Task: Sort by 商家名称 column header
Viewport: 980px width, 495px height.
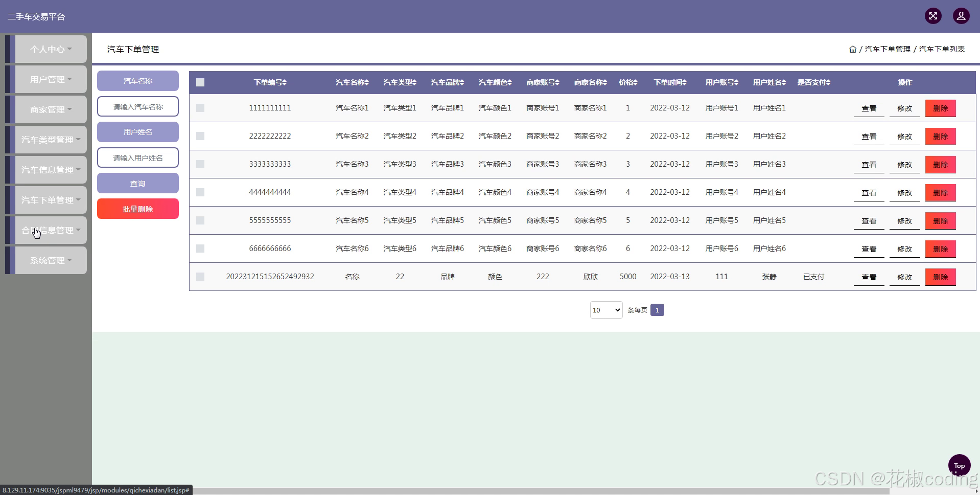Action: tap(591, 82)
